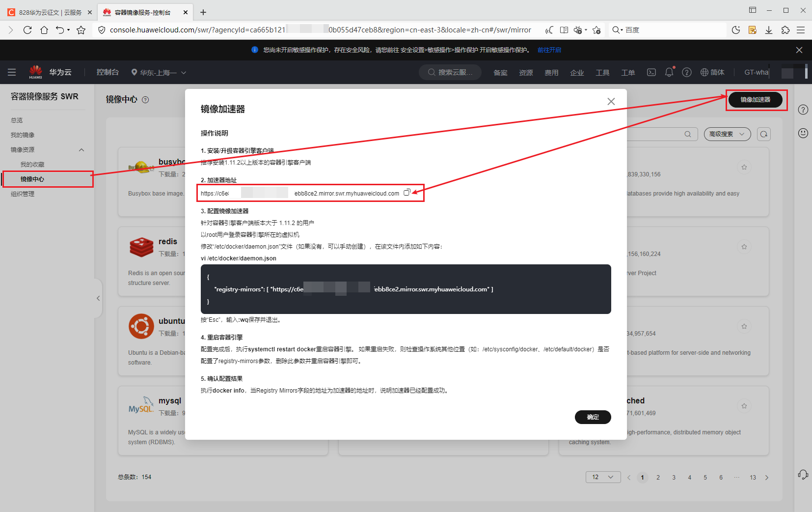This screenshot has width=812, height=512.
Task: Open the browser downloads icon
Action: [x=769, y=30]
